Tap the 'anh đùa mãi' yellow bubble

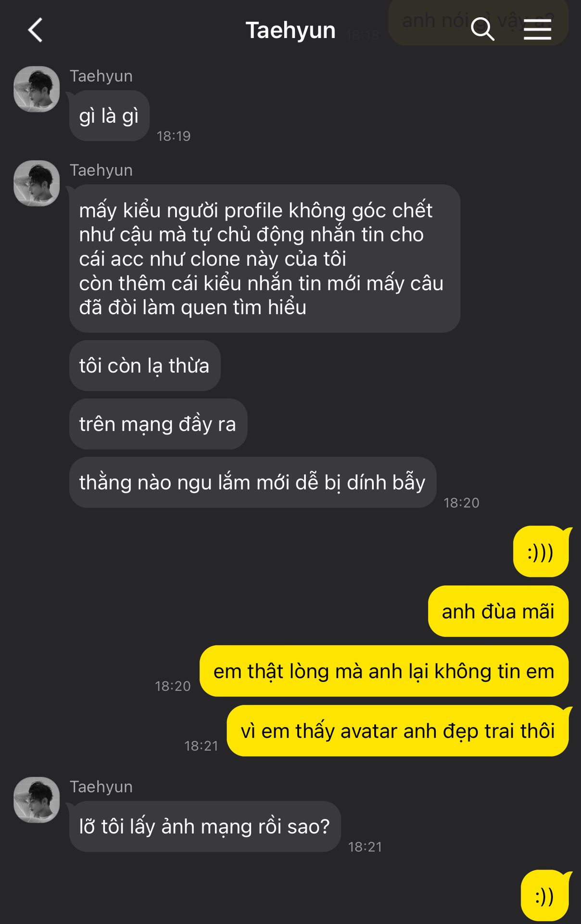[x=498, y=611]
